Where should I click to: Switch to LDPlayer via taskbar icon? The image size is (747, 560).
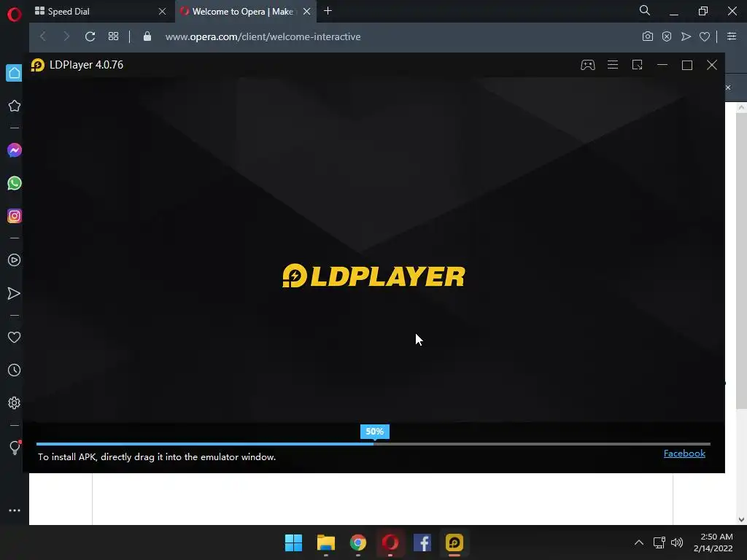coord(454,542)
